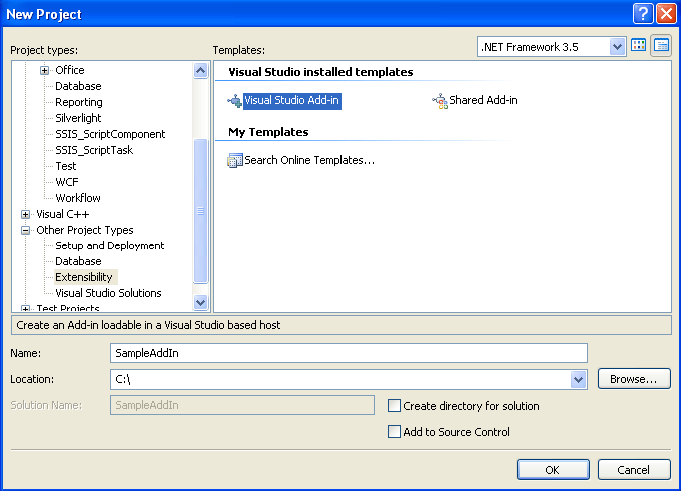Select Visual Studio Solutions tree item
Viewport: 681px width, 491px height.
click(x=108, y=293)
